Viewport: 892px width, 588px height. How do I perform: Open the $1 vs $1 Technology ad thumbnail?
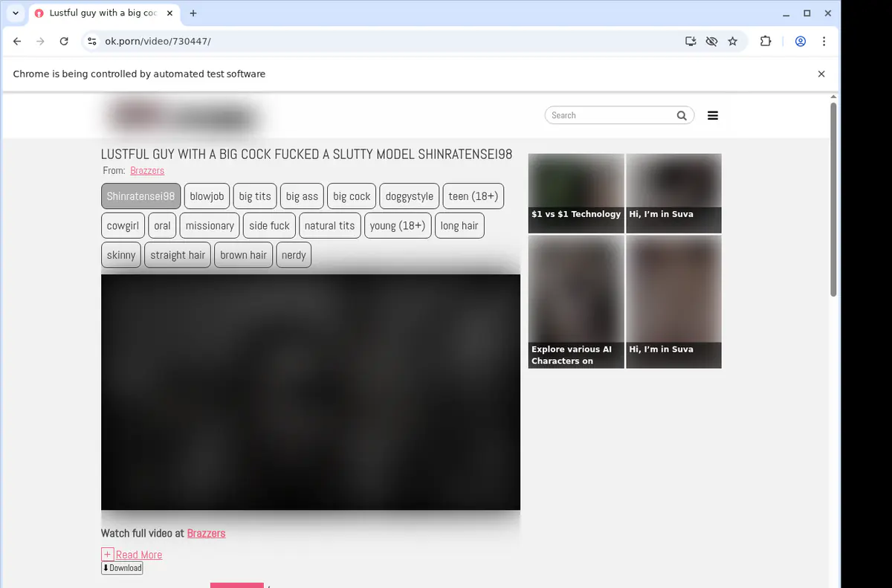[x=576, y=193]
